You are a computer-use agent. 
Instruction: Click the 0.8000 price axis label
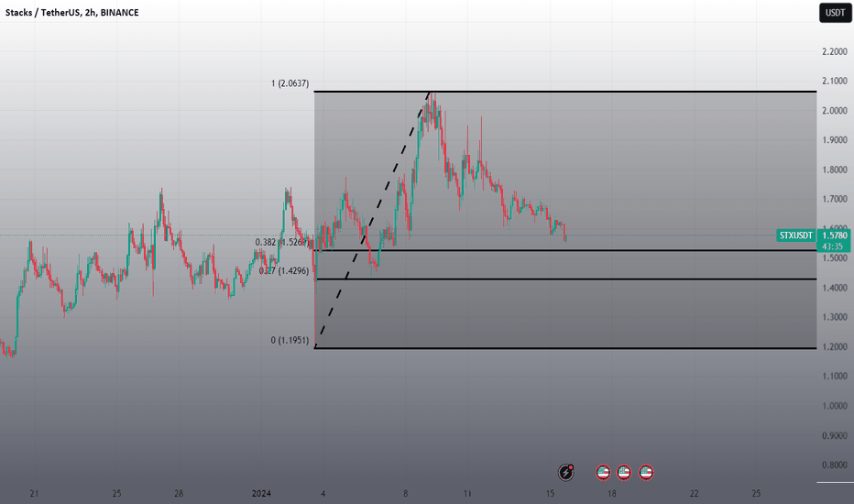point(835,466)
